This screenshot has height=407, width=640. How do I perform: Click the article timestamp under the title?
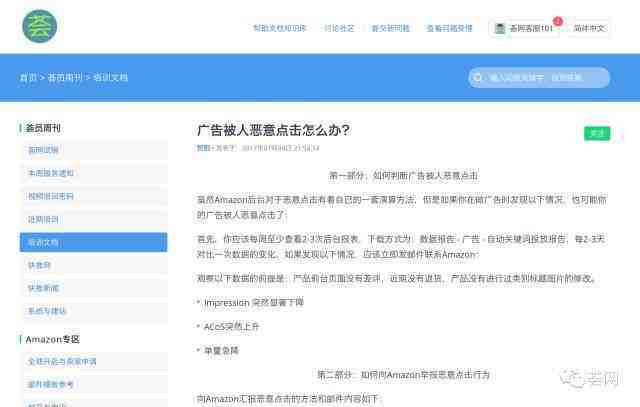click(x=280, y=148)
